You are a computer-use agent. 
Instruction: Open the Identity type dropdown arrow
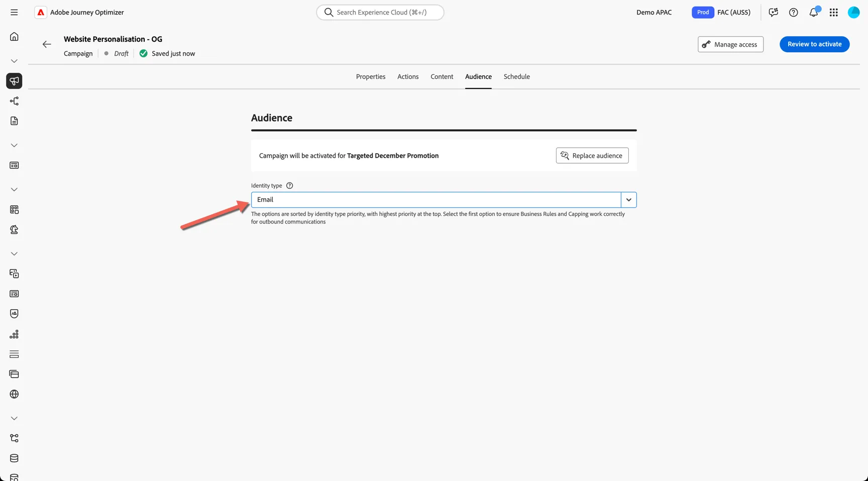tap(629, 200)
